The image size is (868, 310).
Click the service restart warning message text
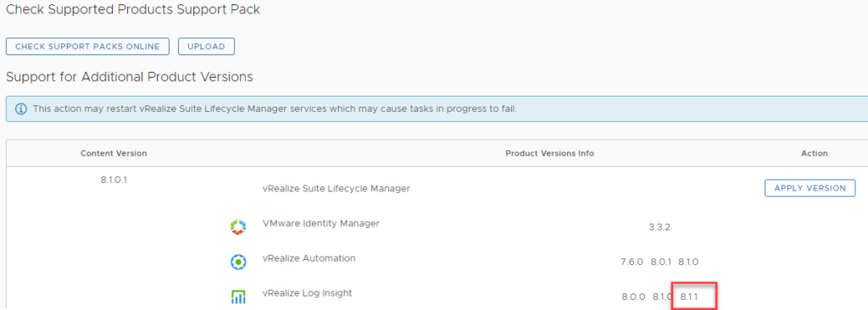pyautogui.click(x=275, y=109)
